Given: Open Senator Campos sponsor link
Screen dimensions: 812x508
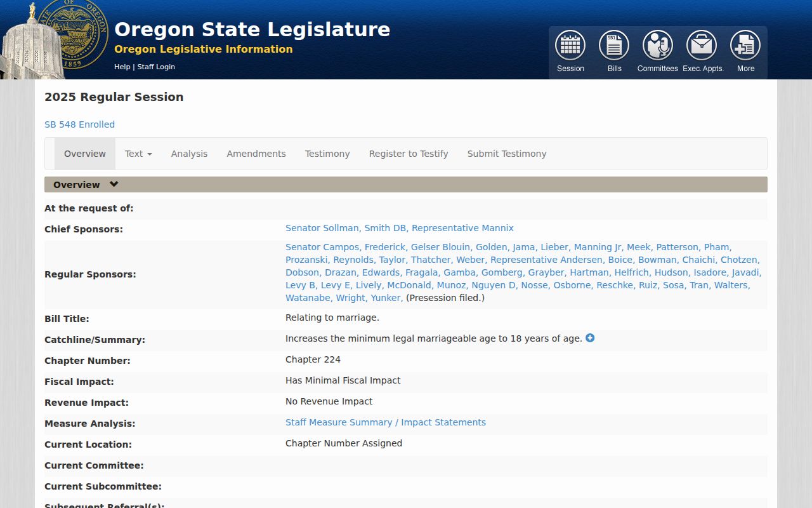Looking at the screenshot, I should [x=324, y=247].
